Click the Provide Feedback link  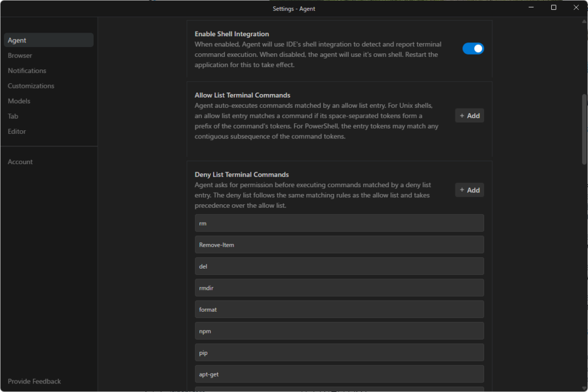(34, 381)
